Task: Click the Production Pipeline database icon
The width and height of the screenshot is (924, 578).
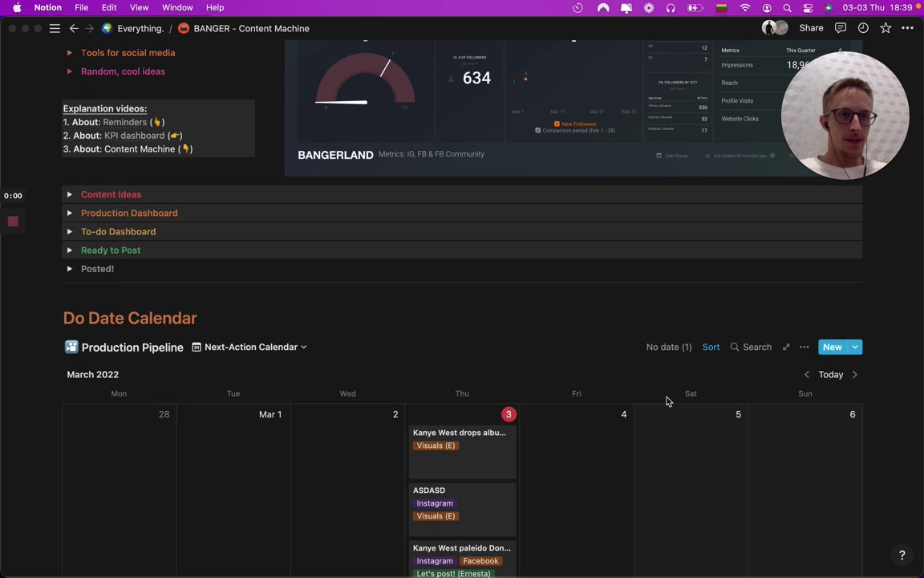Action: pyautogui.click(x=71, y=347)
